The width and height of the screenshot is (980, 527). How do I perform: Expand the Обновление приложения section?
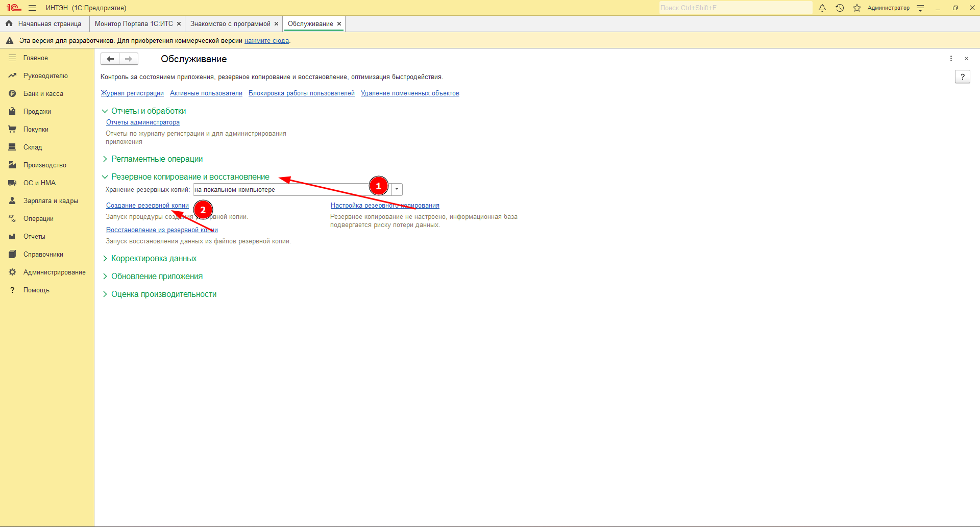click(105, 277)
